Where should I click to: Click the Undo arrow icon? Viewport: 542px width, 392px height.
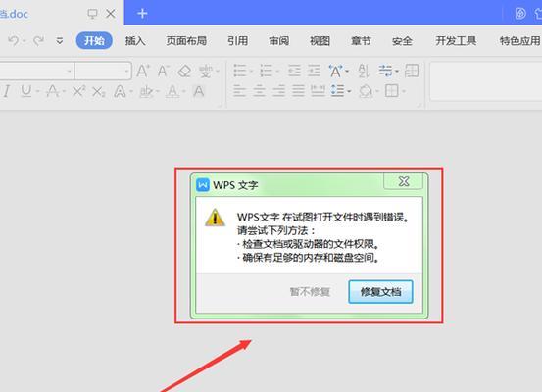point(14,41)
